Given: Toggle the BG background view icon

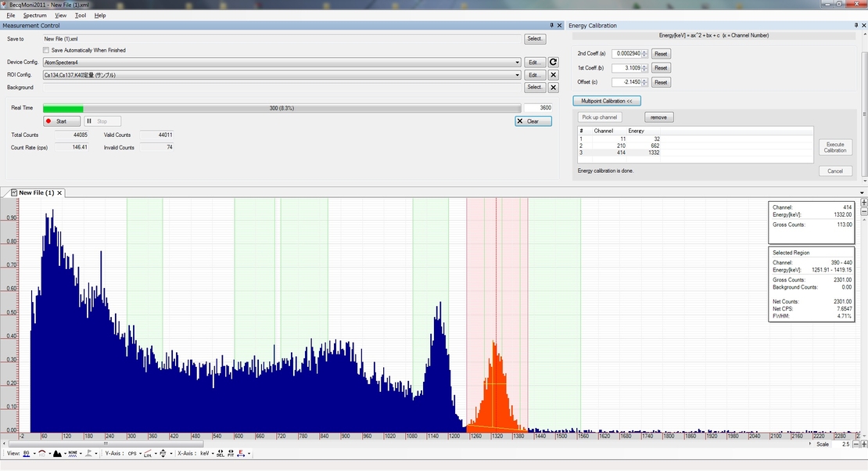Looking at the screenshot, I should click(x=27, y=453).
